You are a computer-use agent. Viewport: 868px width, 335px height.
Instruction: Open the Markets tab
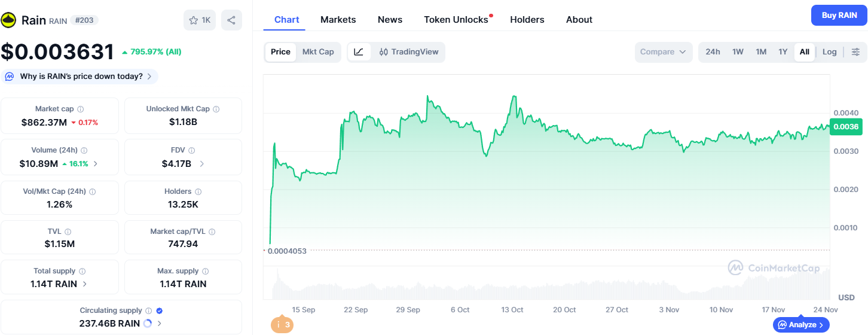338,20
